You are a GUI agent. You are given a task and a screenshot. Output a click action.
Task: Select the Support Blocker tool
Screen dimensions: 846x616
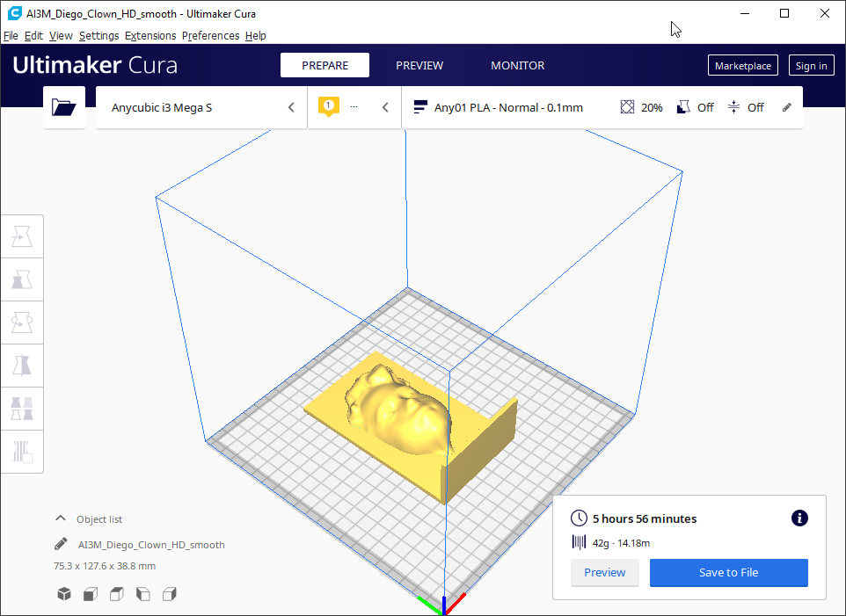[x=22, y=452]
